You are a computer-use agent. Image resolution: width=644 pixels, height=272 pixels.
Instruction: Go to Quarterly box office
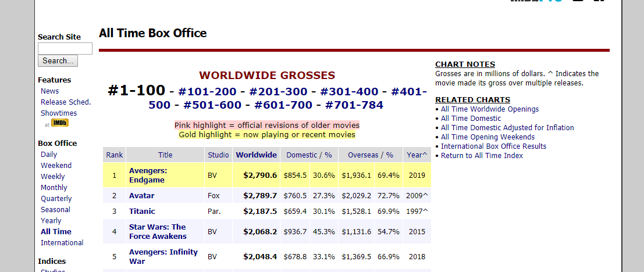[56, 199]
